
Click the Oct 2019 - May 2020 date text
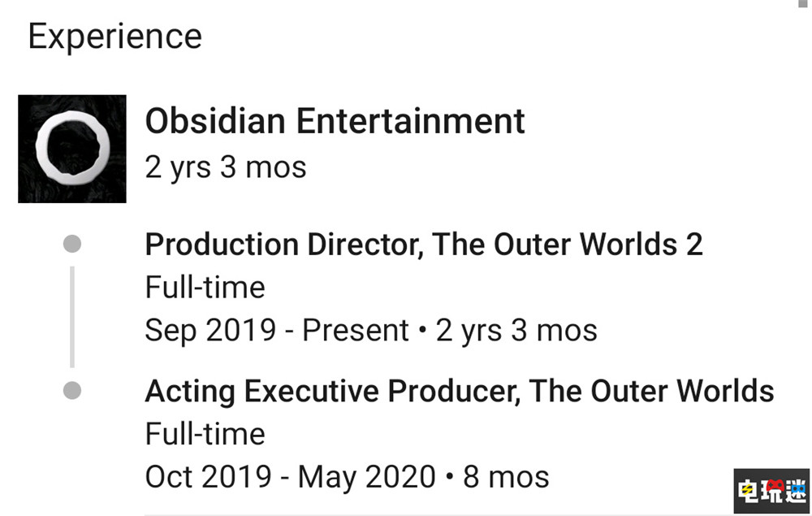[290, 476]
